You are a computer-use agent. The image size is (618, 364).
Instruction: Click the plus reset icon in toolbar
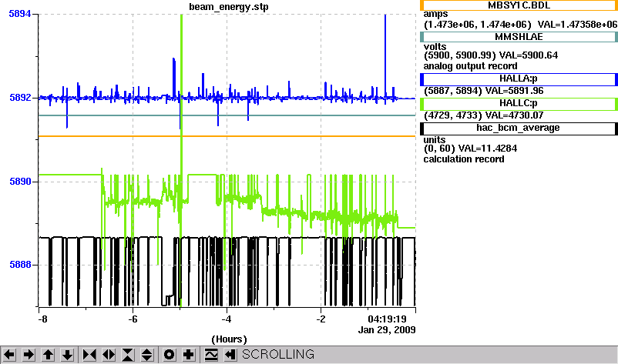tap(188, 355)
